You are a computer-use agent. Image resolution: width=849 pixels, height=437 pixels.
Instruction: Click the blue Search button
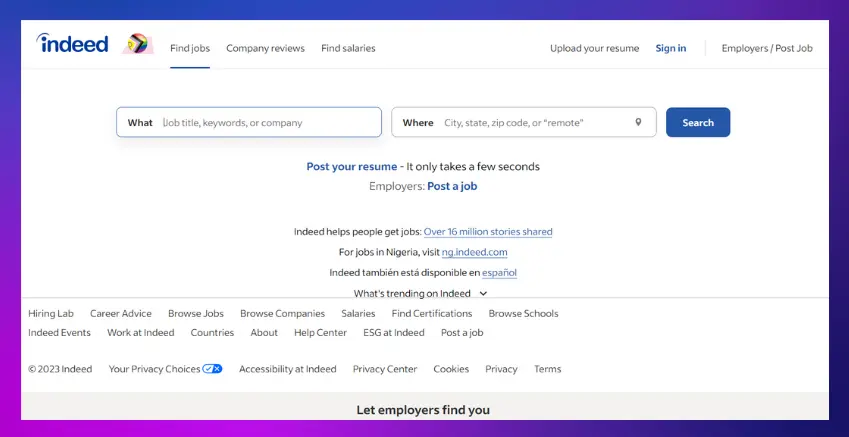697,122
